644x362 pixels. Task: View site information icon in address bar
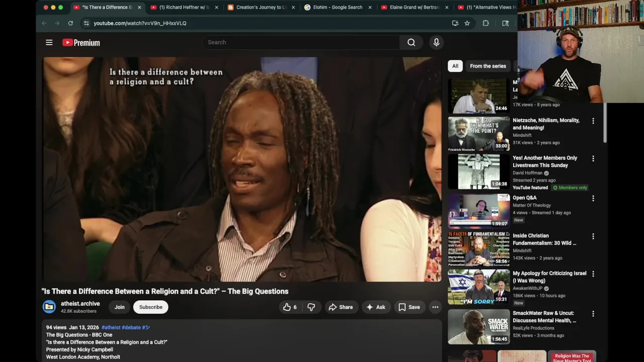86,23
